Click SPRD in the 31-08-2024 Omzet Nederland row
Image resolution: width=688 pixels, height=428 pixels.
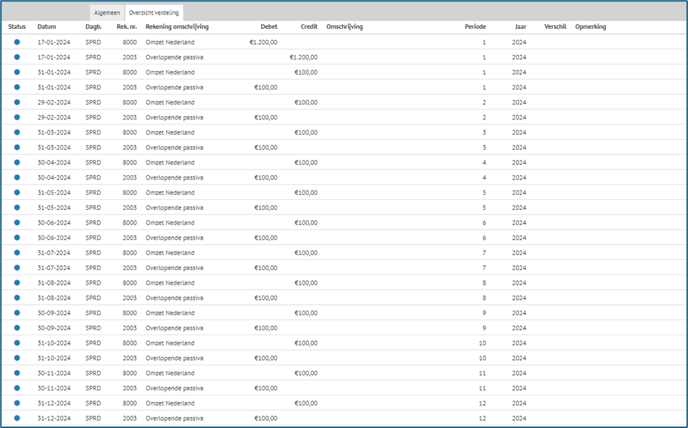93,283
